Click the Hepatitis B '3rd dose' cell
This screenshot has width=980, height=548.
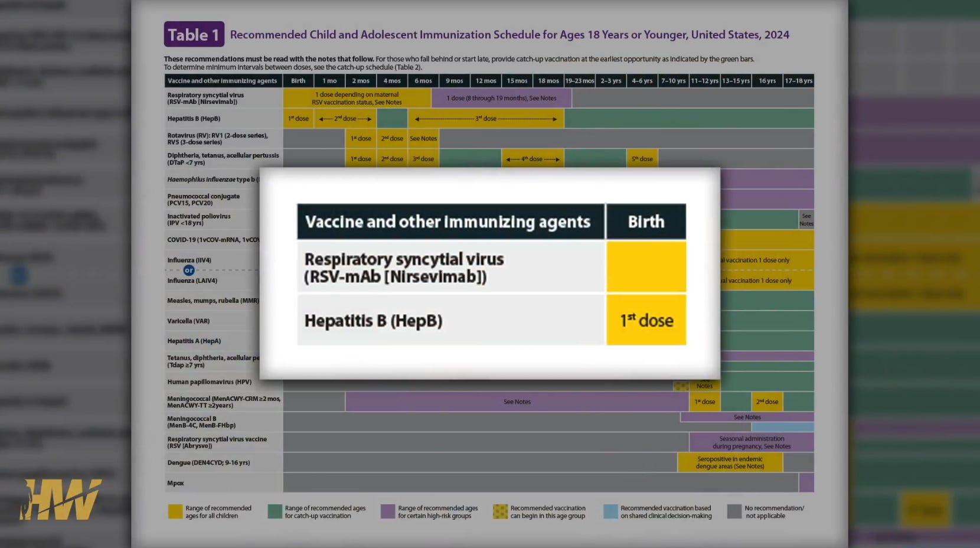(x=486, y=119)
